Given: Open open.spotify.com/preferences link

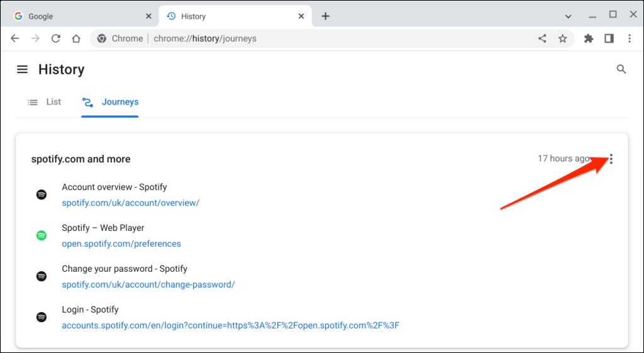Looking at the screenshot, I should pos(121,244).
